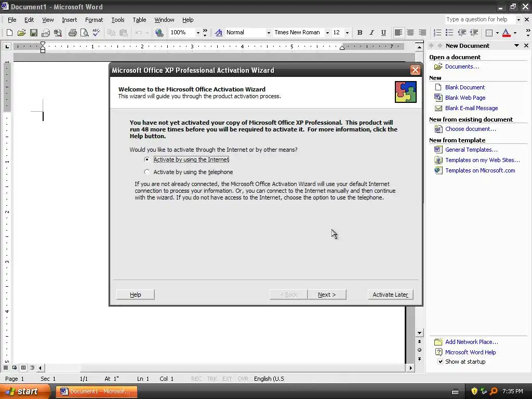Click Add Network Place link
The height and width of the screenshot is (399, 532).
pos(472,342)
